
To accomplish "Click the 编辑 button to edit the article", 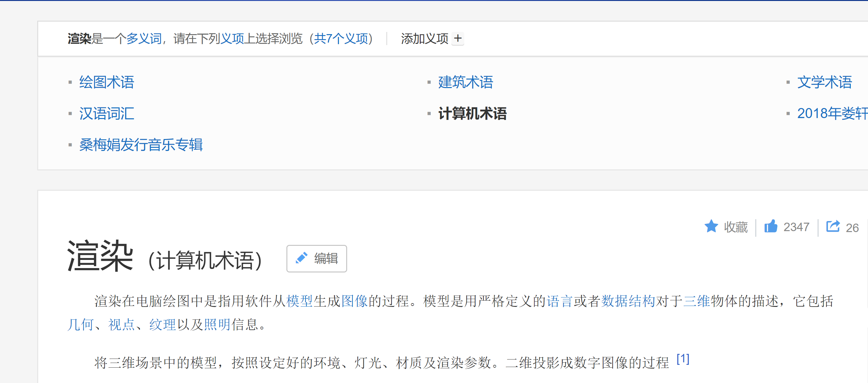I will coord(316,258).
